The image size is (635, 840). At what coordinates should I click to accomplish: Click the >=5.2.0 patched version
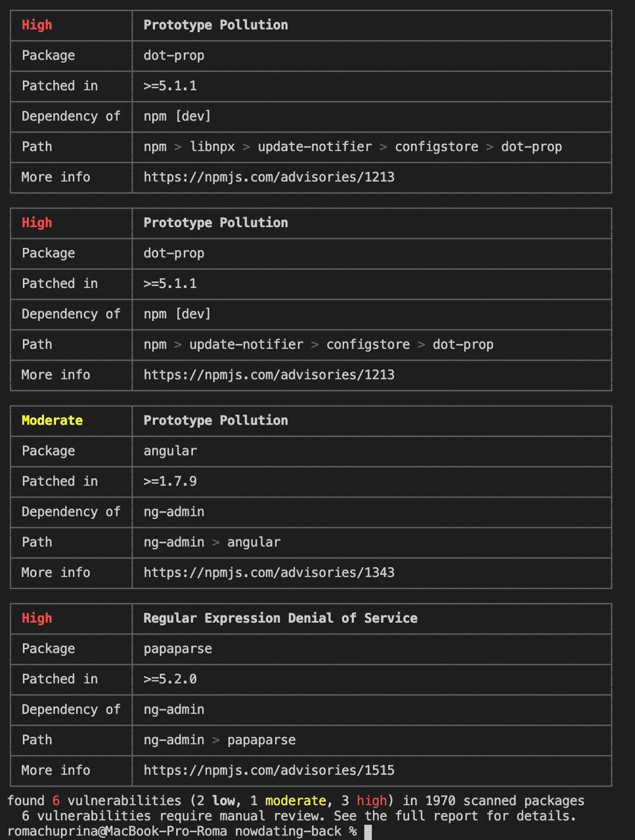tap(170, 679)
